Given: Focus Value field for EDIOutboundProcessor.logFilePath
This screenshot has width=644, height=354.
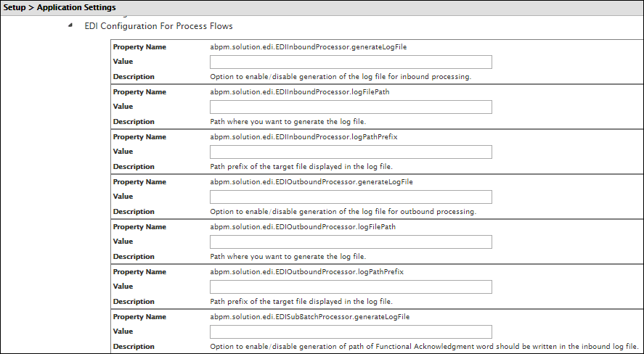Looking at the screenshot, I should tap(351, 242).
